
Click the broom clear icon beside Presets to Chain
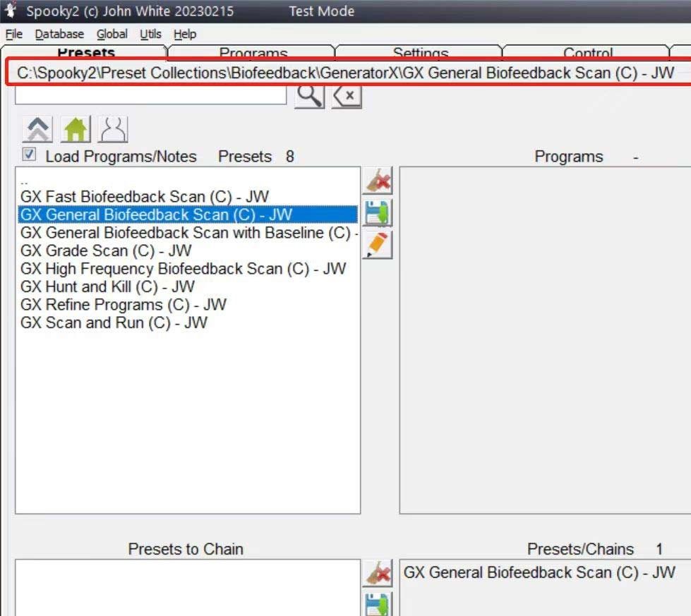[x=378, y=573]
